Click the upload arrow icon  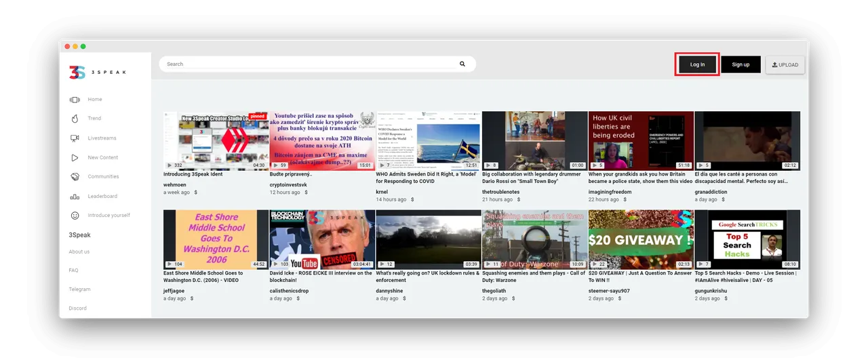click(774, 64)
